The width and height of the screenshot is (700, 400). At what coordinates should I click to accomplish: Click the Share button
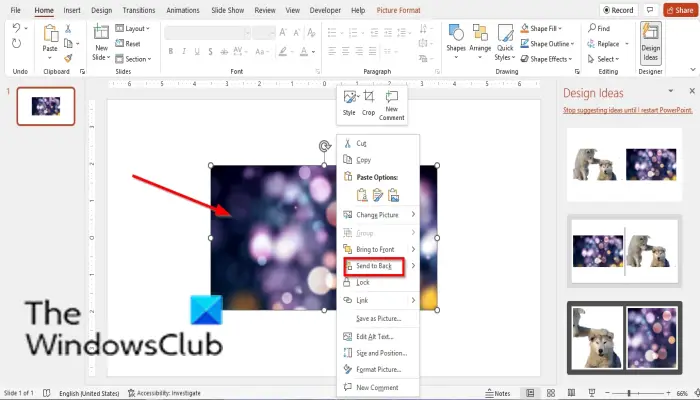pyautogui.click(x=680, y=10)
